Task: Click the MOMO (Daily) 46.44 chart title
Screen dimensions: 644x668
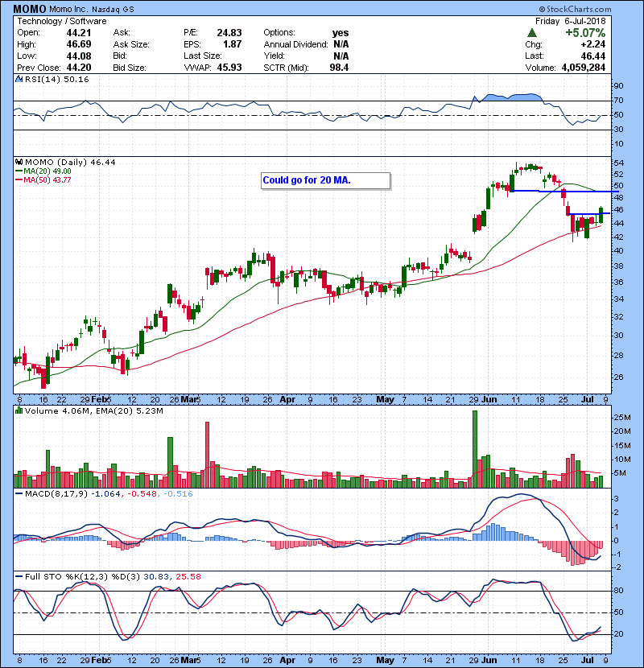Action: pyautogui.click(x=70, y=163)
